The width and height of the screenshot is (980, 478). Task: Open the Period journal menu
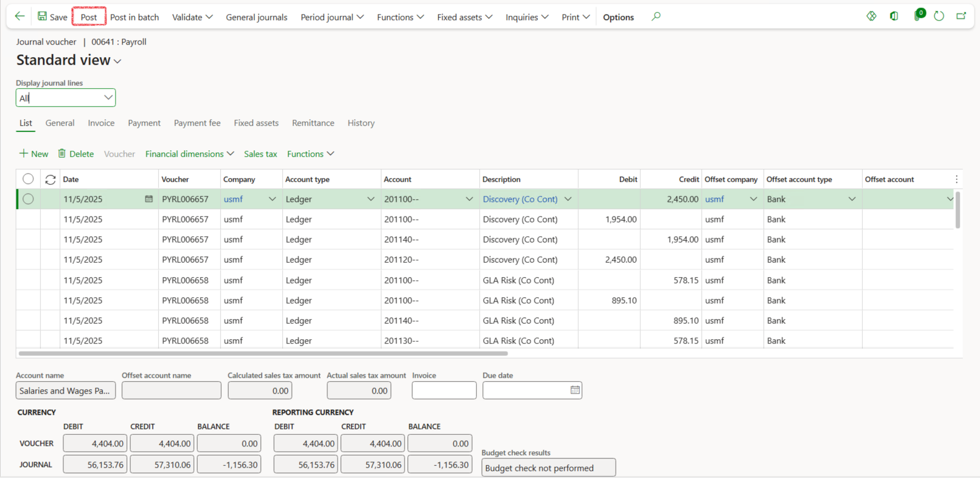[332, 17]
